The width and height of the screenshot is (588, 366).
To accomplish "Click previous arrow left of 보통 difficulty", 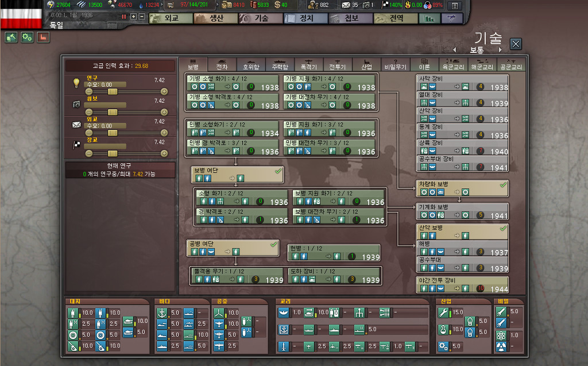I will [x=454, y=50].
